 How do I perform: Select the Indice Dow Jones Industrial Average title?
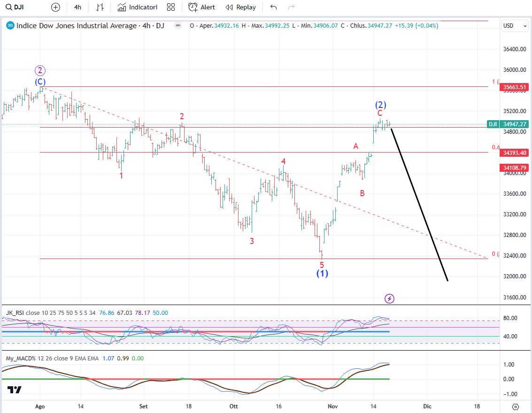(x=77, y=26)
